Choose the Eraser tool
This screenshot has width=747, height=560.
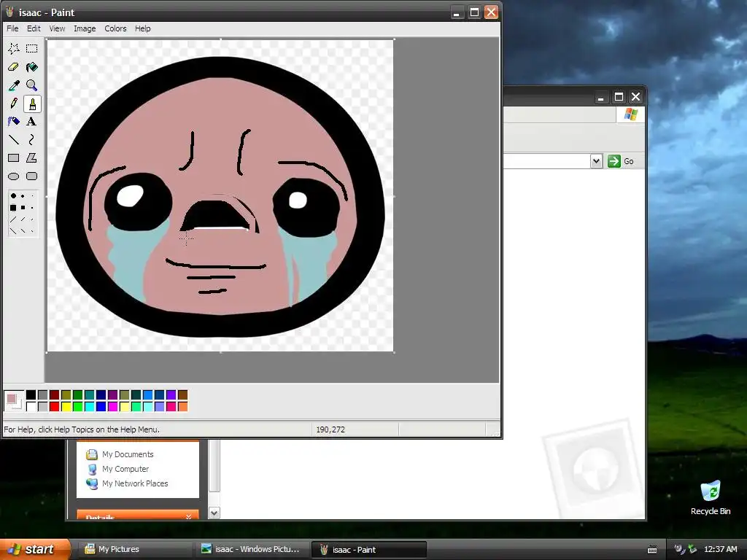[13, 67]
